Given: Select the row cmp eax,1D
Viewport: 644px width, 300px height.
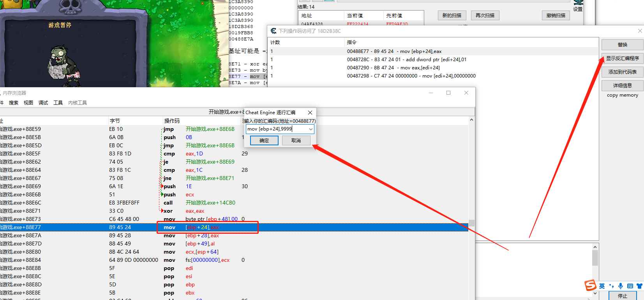Looking at the screenshot, I should tap(234, 154).
